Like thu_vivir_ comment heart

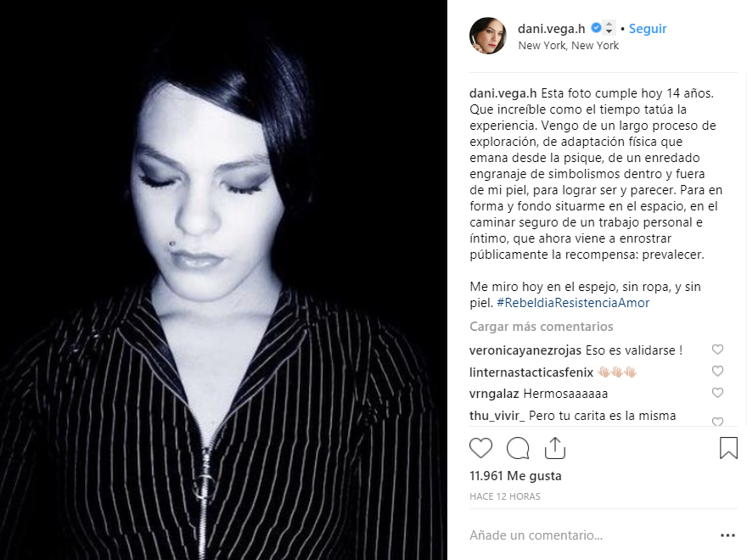click(717, 422)
